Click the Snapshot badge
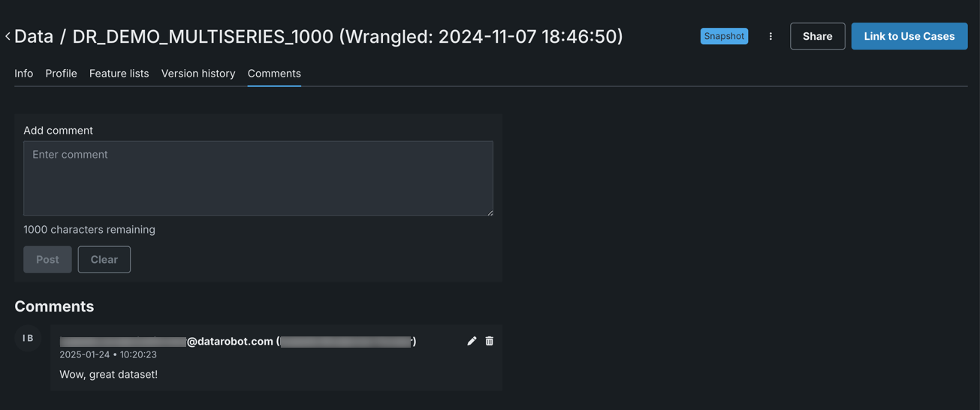980x410 pixels. tap(724, 36)
